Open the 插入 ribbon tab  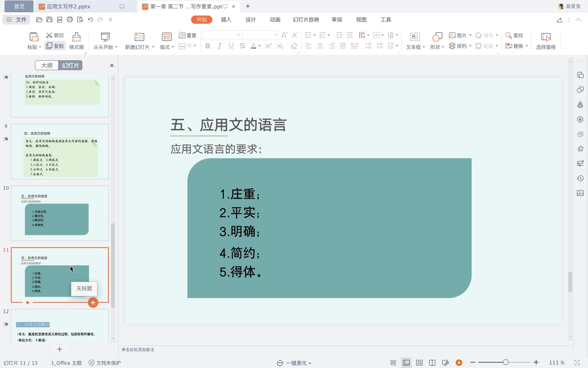pos(226,20)
